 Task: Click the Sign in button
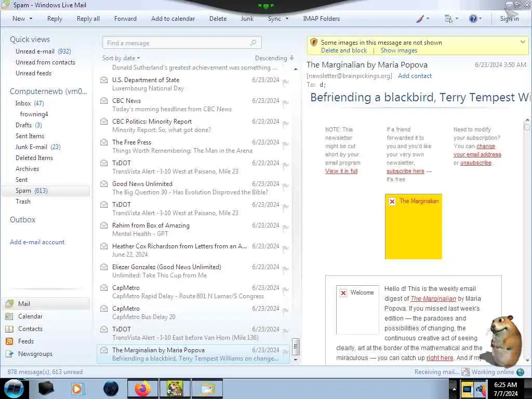point(509,19)
